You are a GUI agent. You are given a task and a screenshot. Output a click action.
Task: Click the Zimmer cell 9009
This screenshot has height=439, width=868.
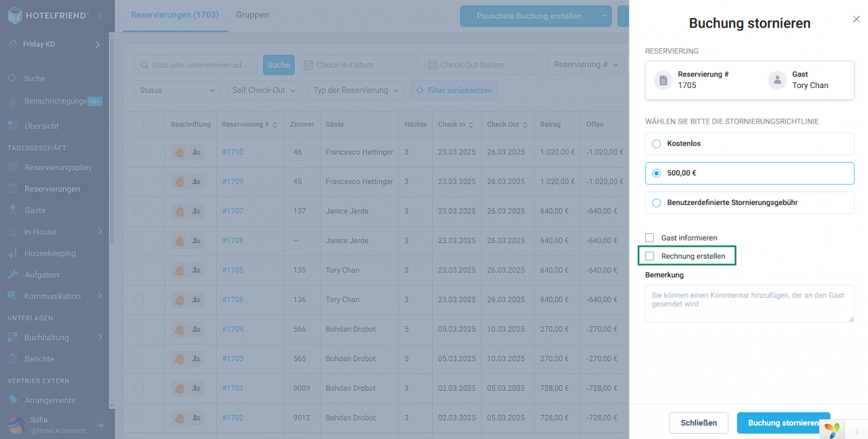click(x=301, y=388)
